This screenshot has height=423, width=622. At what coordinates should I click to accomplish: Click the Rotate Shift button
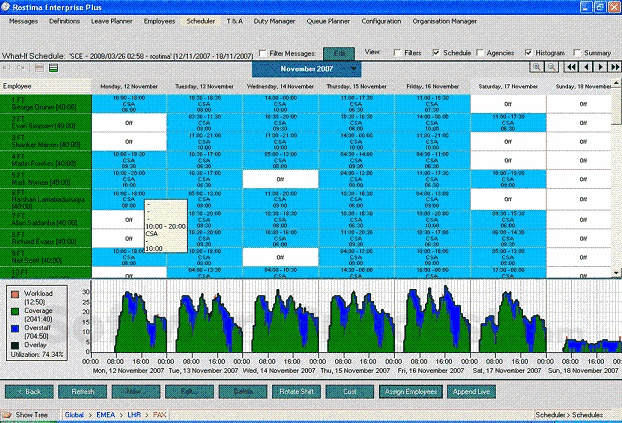tap(298, 391)
